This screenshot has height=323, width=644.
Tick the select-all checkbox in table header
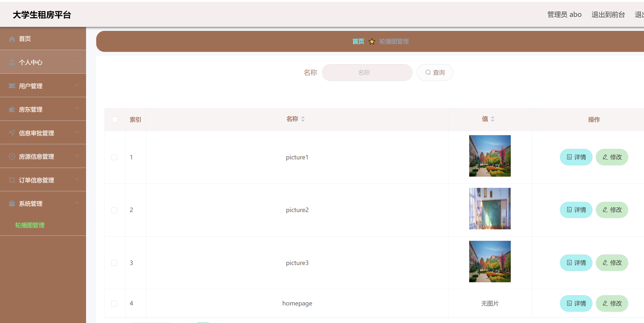pos(115,119)
